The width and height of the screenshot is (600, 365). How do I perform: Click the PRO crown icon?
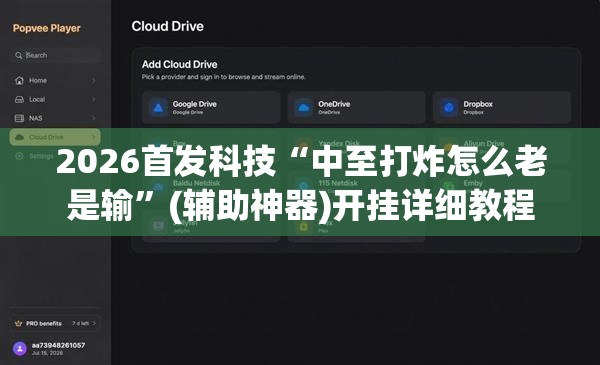point(18,323)
